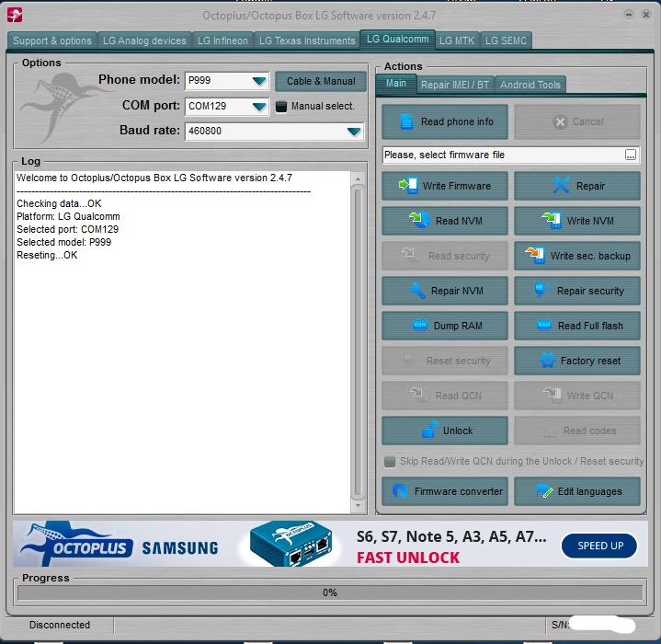Select the LG Qualcomm tab
The height and width of the screenshot is (644, 661).
click(x=397, y=40)
